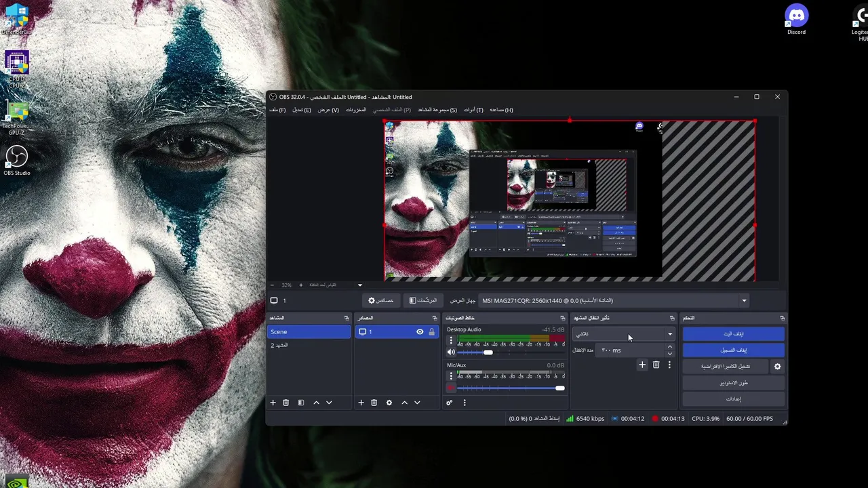The height and width of the screenshot is (488, 868).
Task: Open the أدوات (T) menu
Action: 473,110
